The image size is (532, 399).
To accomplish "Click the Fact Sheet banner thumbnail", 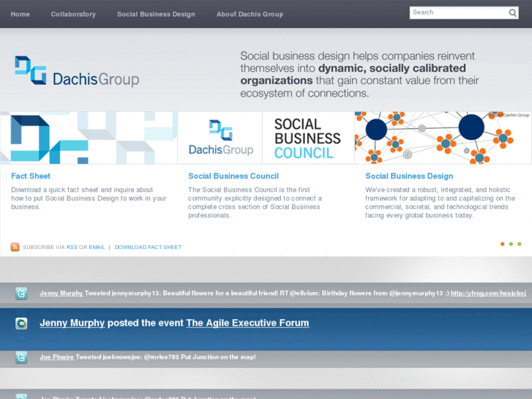I will [89, 138].
